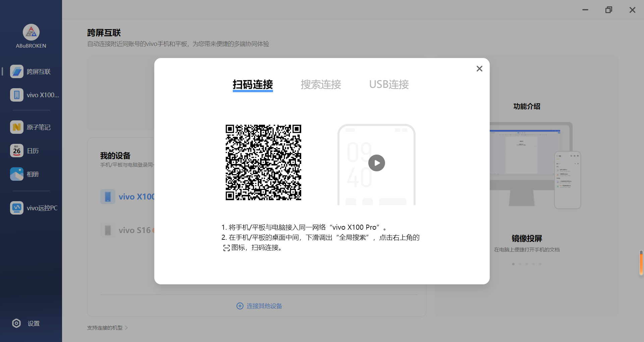Select the vivo X100 device in 我的设备
Screen dimensions: 644x342
coord(127,196)
